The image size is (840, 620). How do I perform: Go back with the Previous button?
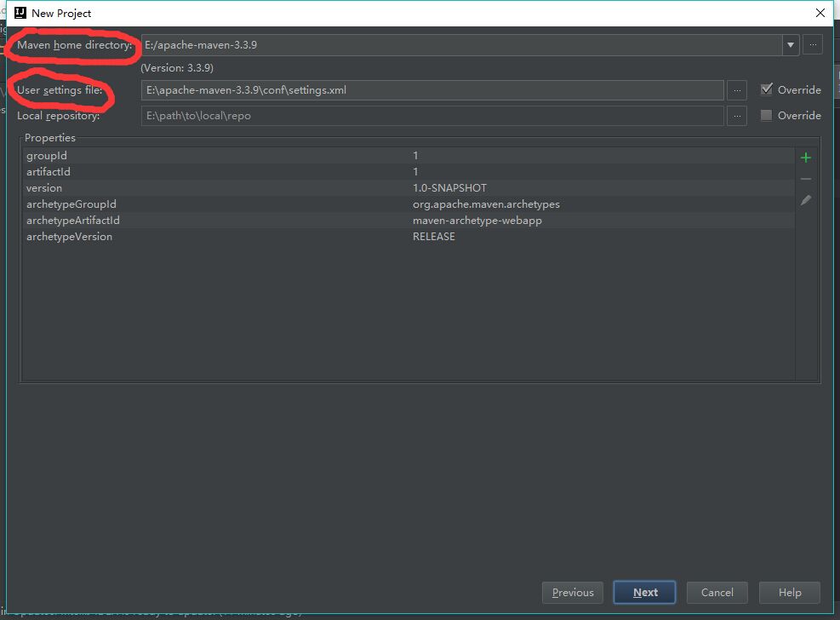[573, 592]
